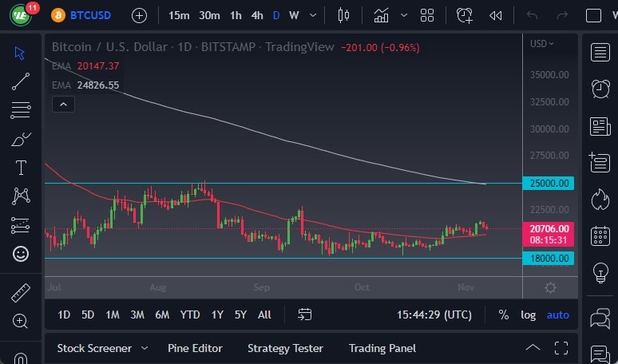The width and height of the screenshot is (618, 364).
Task: Open the calendar panel icon
Action: [x=600, y=235]
